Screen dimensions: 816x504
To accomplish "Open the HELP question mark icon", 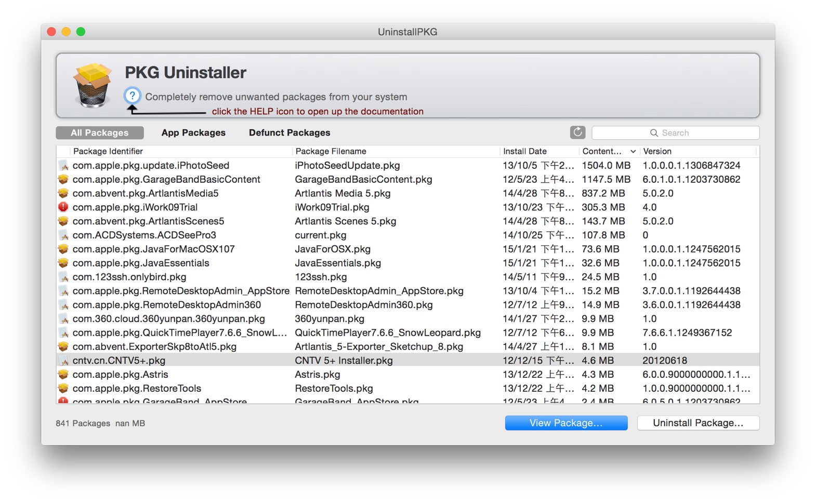I will [x=133, y=96].
